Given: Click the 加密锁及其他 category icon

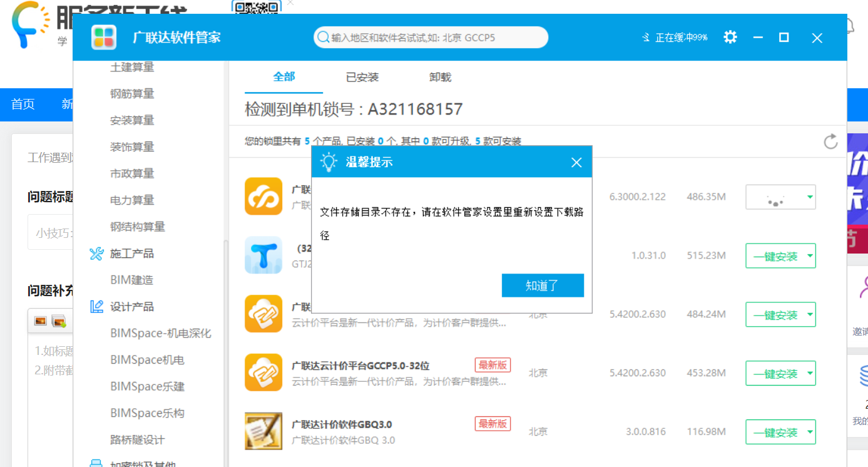Looking at the screenshot, I should pos(96,464).
